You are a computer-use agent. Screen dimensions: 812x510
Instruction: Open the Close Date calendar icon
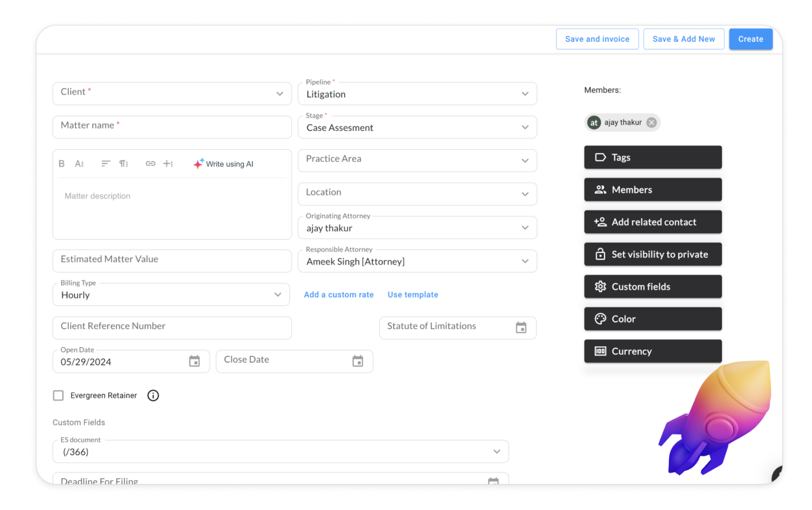(x=358, y=361)
